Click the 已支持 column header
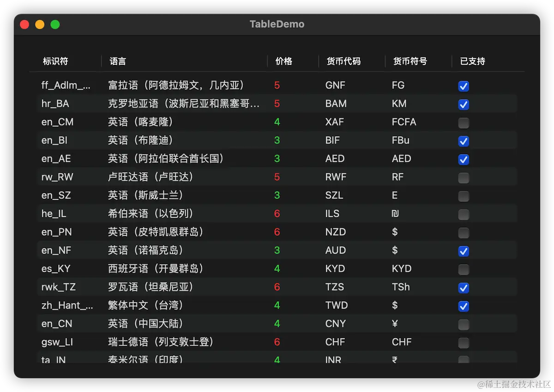 pos(473,61)
